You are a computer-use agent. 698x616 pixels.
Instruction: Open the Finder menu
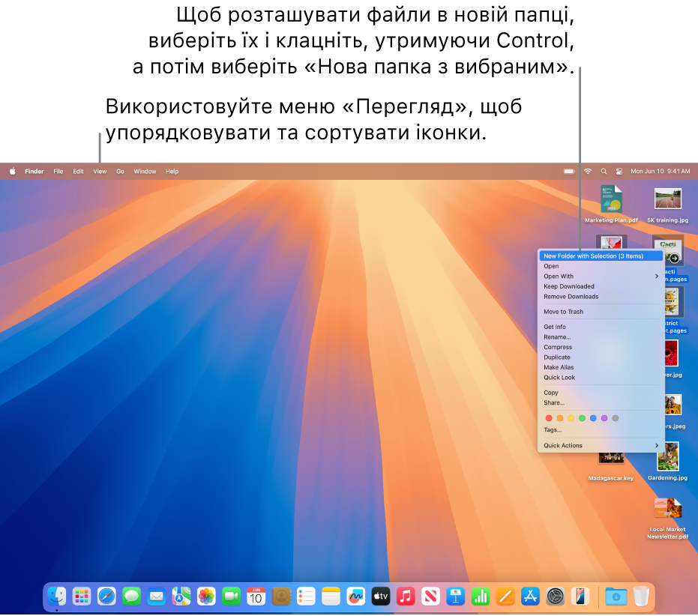pos(34,172)
